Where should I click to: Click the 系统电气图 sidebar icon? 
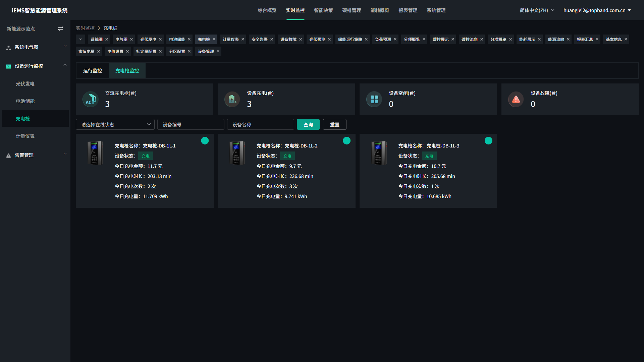8,48
